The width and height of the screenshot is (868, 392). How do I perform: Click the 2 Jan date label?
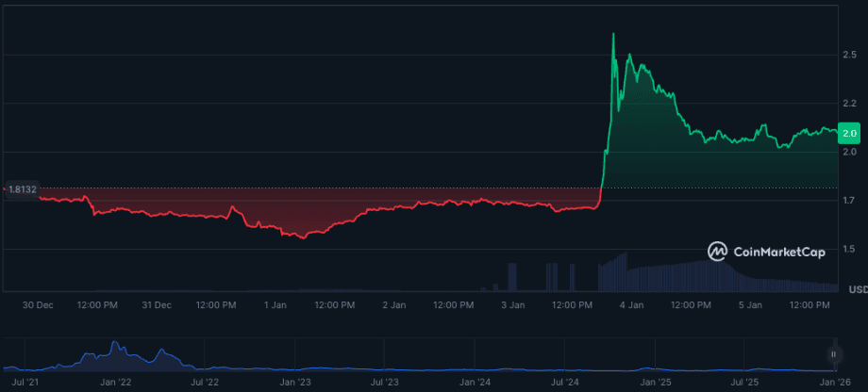[394, 305]
